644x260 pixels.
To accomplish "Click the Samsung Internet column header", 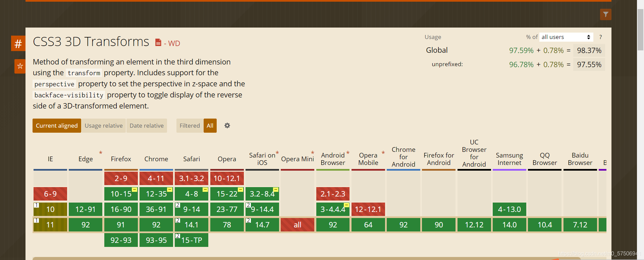I will (509, 159).
